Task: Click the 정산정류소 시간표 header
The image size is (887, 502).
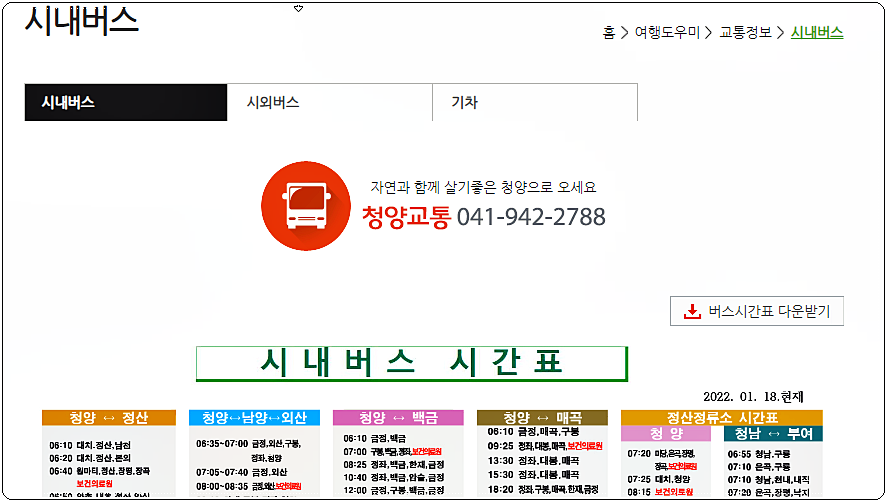Action: click(722, 418)
